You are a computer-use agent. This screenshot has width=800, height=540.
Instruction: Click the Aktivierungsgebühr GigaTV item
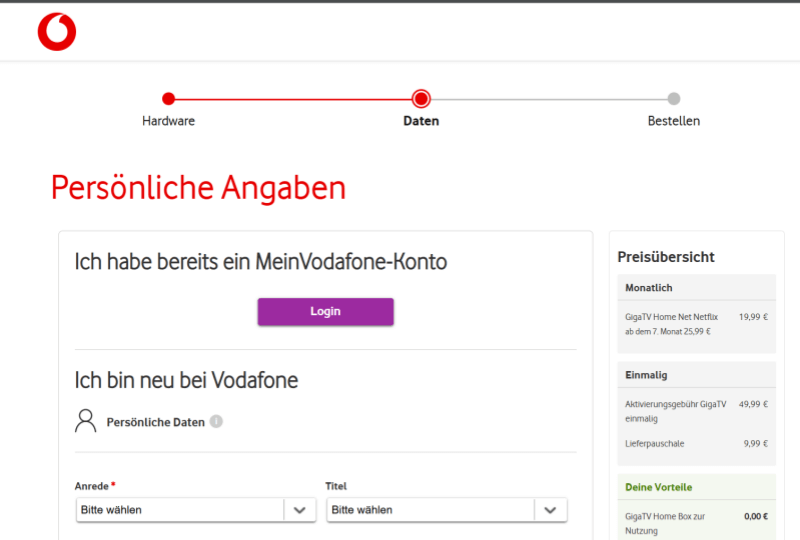pyautogui.click(x=676, y=411)
